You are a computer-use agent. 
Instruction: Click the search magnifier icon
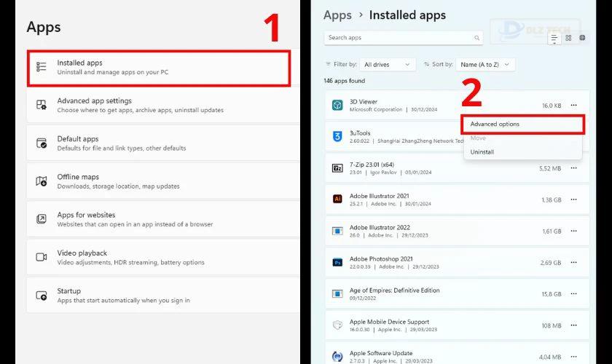[477, 38]
